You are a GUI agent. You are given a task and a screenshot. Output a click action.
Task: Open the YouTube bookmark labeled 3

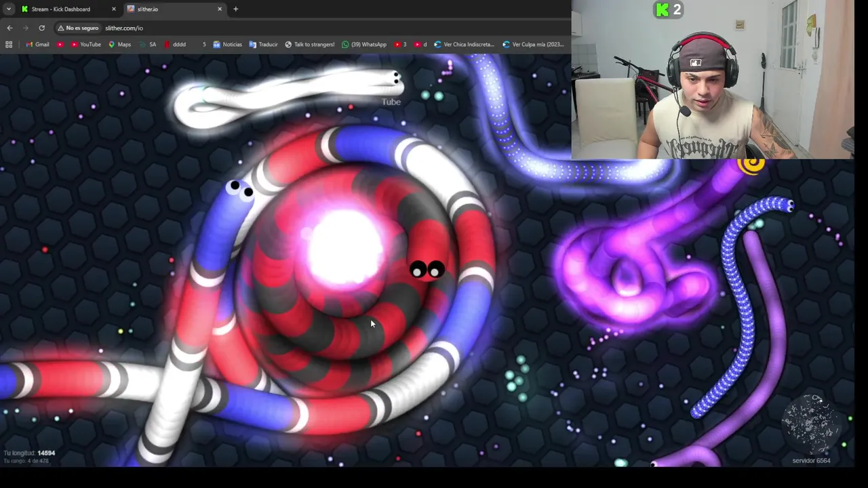point(400,44)
